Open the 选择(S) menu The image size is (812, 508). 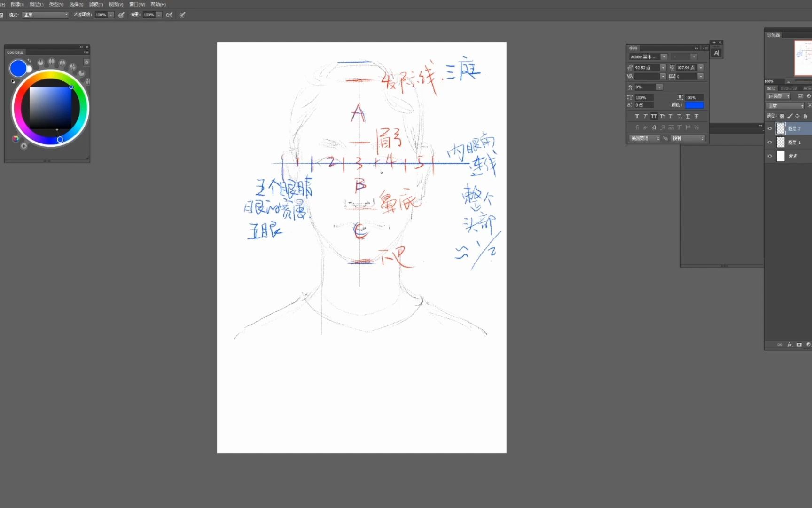(x=76, y=4)
